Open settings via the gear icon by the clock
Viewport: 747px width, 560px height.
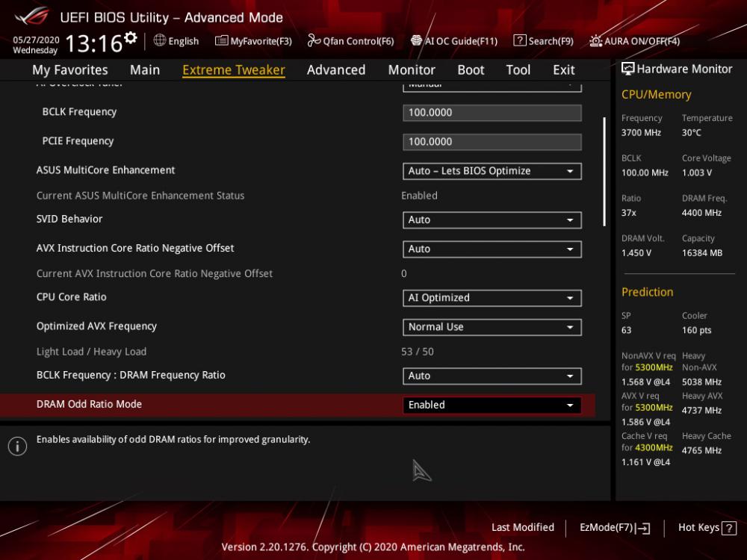(x=130, y=37)
